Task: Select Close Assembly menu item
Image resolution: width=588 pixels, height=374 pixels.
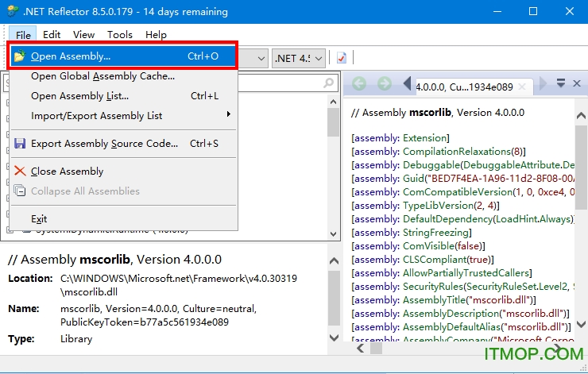Action: [x=123, y=172]
